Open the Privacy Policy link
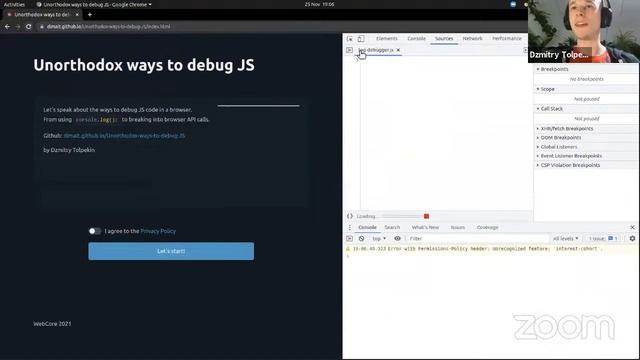640x360 pixels. (158, 231)
